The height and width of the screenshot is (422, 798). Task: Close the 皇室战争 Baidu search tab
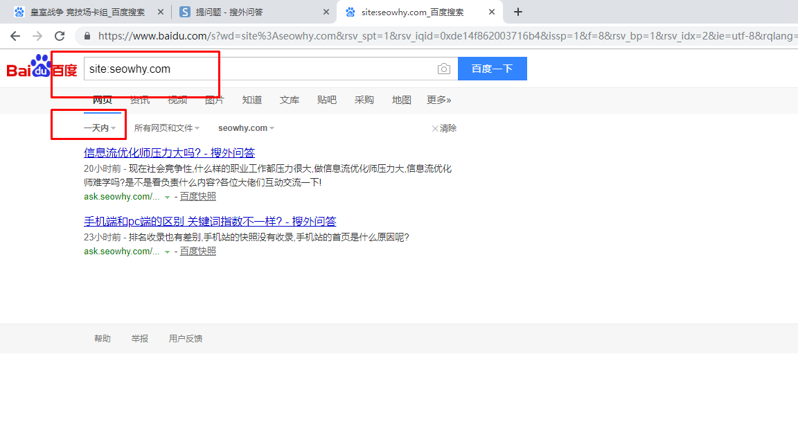[x=160, y=12]
